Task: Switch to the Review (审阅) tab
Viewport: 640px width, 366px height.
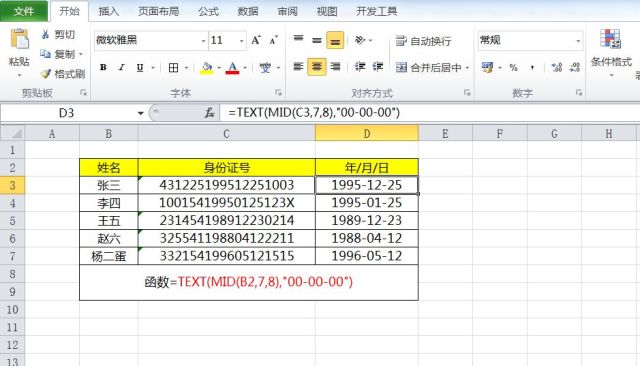Action: pyautogui.click(x=288, y=11)
